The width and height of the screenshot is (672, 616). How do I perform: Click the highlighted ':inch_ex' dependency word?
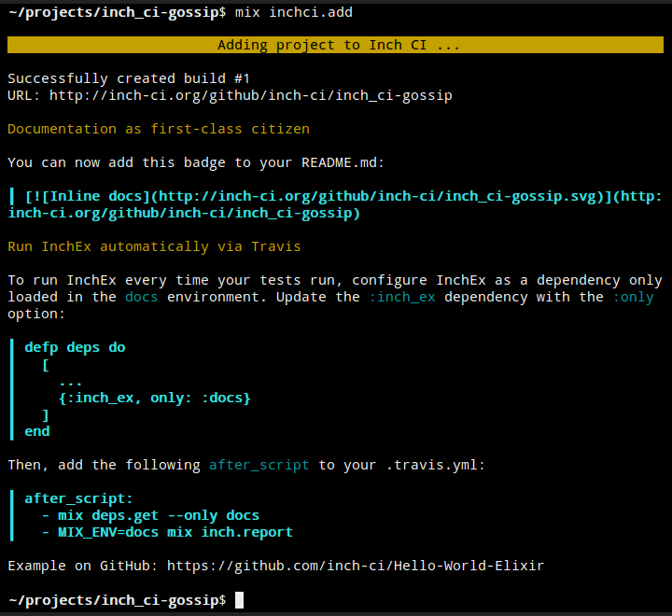[x=402, y=297]
